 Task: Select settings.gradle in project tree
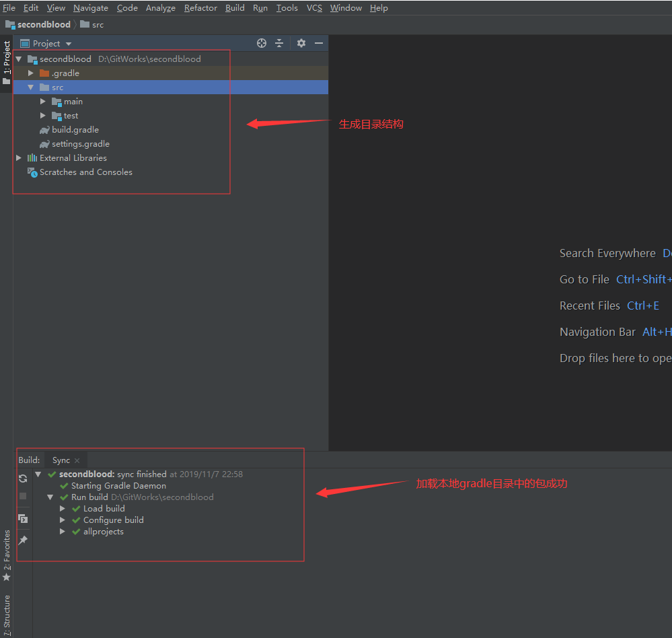pos(81,144)
